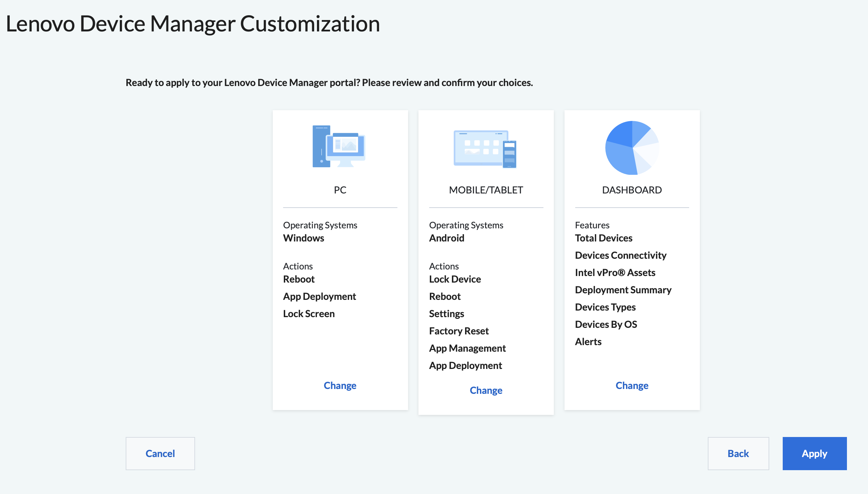Click 'App Deployment' in Mobile/Tablet card
This screenshot has height=494, width=868.
pyautogui.click(x=465, y=365)
